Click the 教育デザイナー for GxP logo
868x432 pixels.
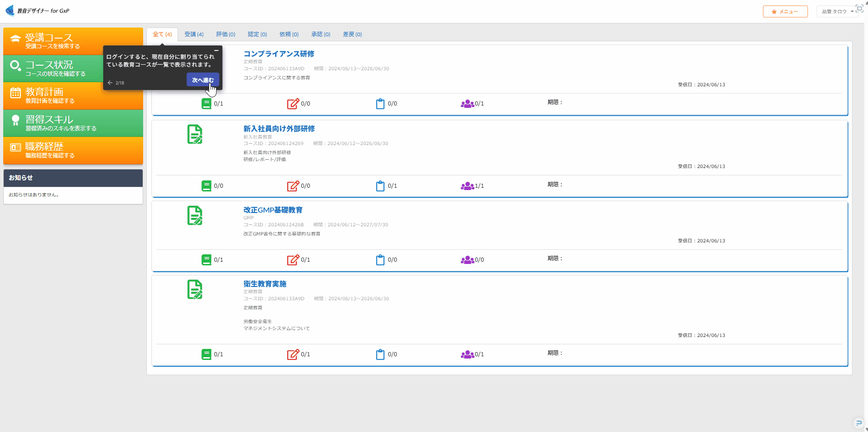[x=37, y=11]
